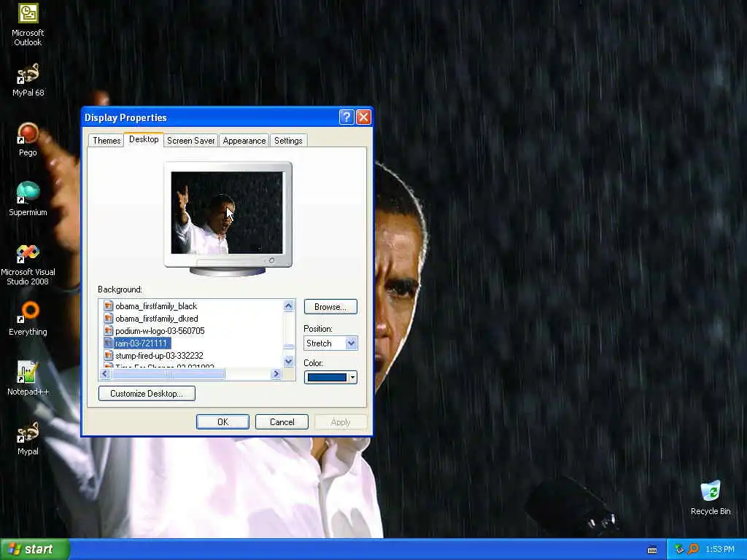Click icon next to podium-w-logo-03-560705
The image size is (747, 560).
tap(108, 330)
